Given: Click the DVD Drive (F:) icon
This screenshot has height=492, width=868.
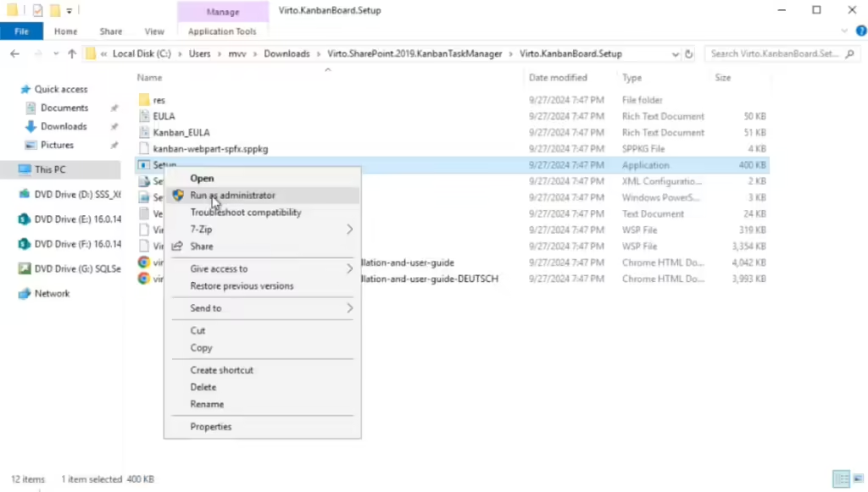Looking at the screenshot, I should pos(24,244).
